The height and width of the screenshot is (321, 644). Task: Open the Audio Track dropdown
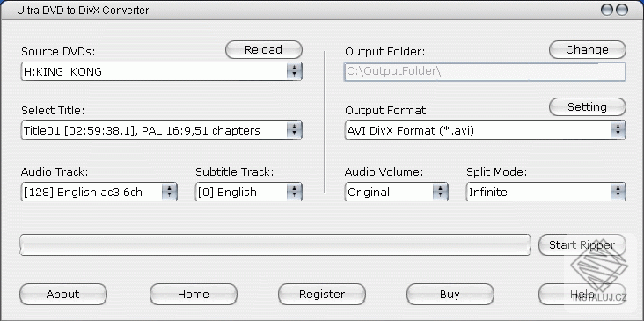pyautogui.click(x=99, y=192)
